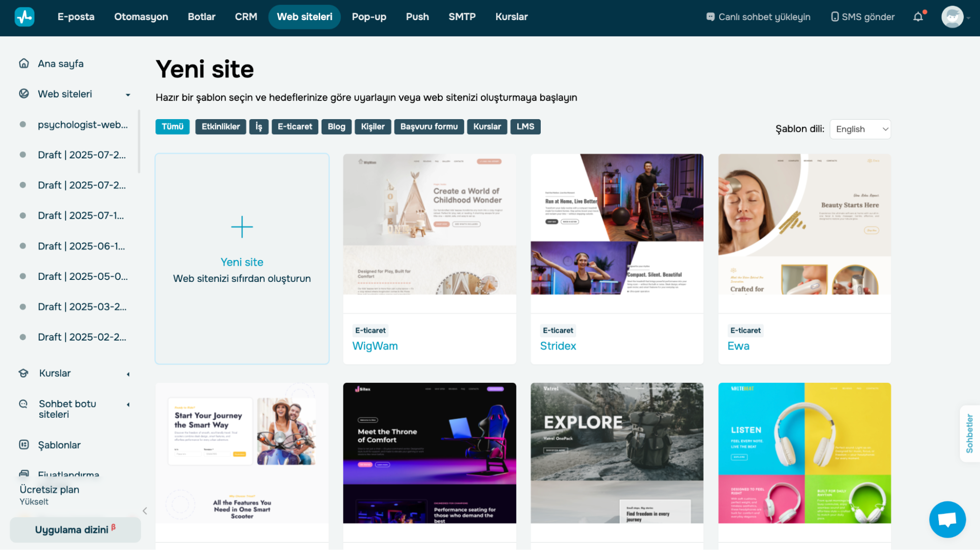
Task: Collapse the Web siteleri sidebar section
Action: [x=128, y=94]
